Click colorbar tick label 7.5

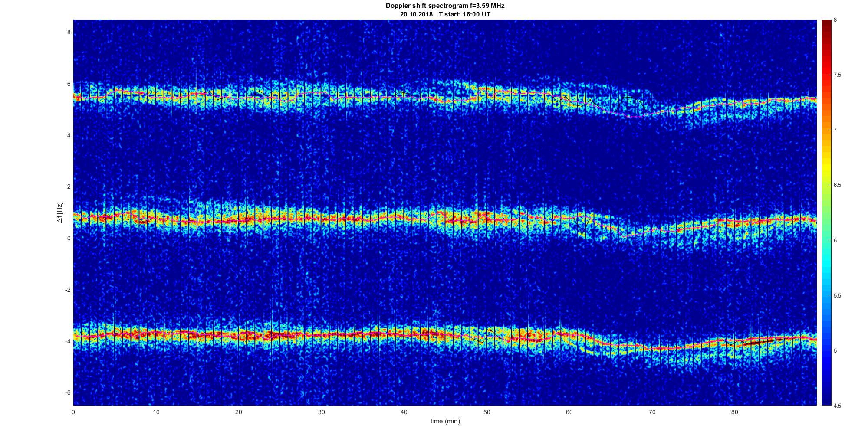coord(837,75)
